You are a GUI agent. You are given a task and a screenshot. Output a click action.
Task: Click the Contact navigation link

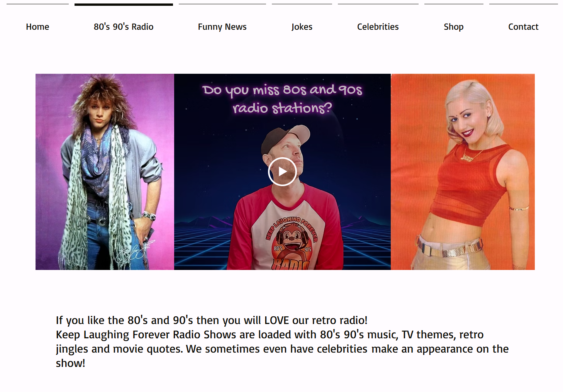tap(523, 27)
